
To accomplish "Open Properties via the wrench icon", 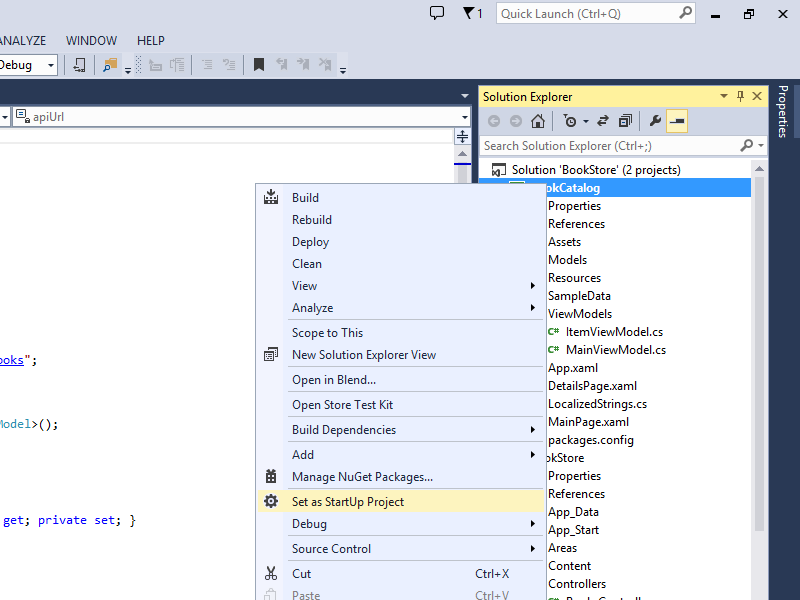I will pos(655,121).
